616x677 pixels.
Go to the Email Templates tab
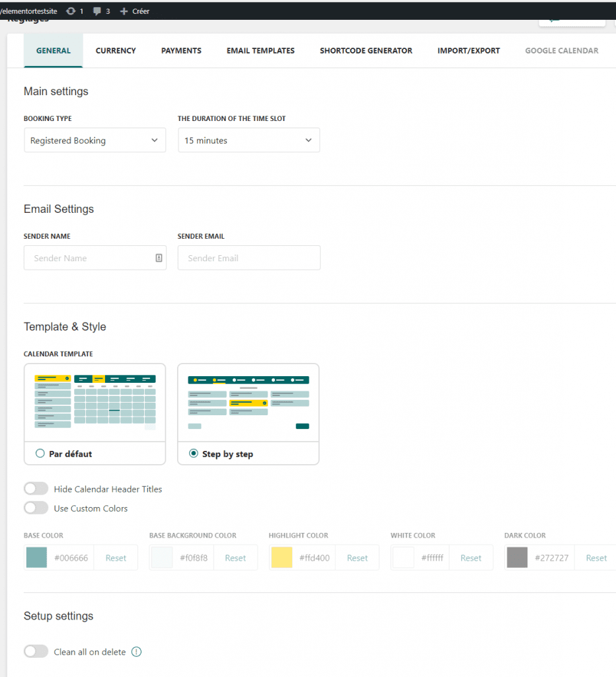coord(260,50)
